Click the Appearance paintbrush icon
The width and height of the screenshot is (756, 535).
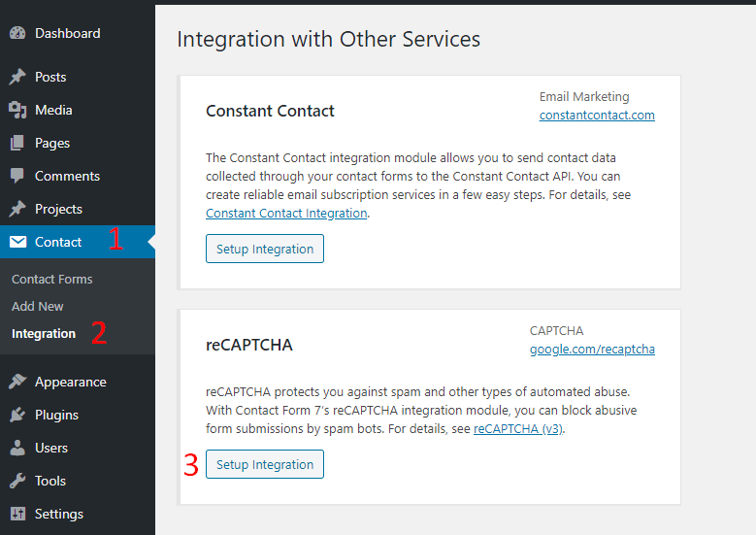click(x=17, y=382)
